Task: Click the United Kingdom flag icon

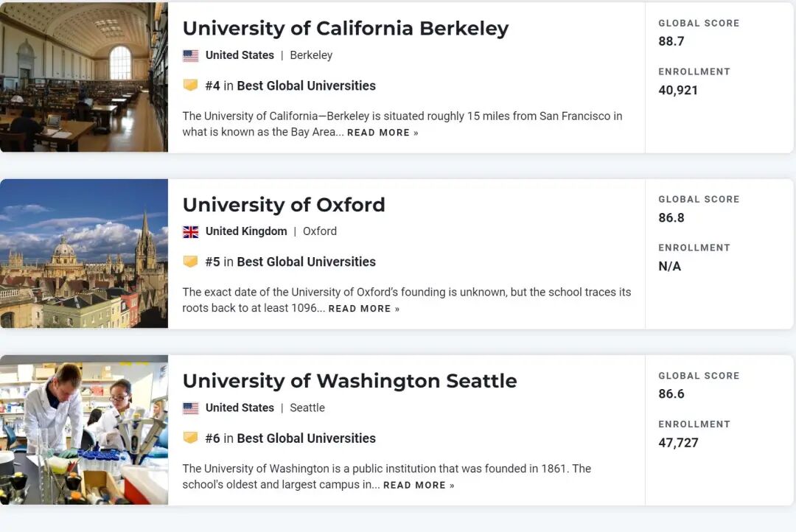Action: 190,231
